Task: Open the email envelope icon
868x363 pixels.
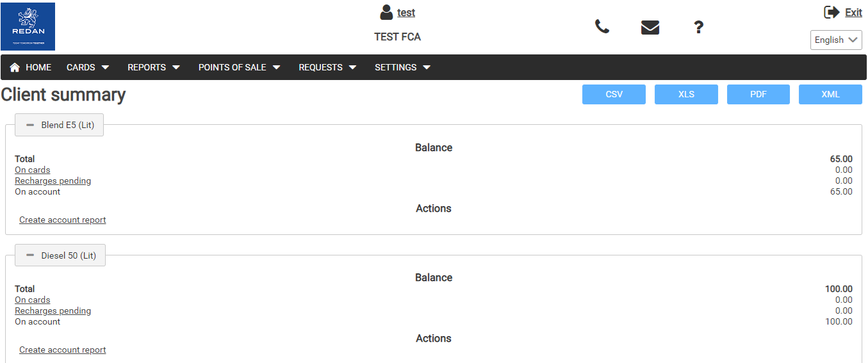Action: pos(650,28)
